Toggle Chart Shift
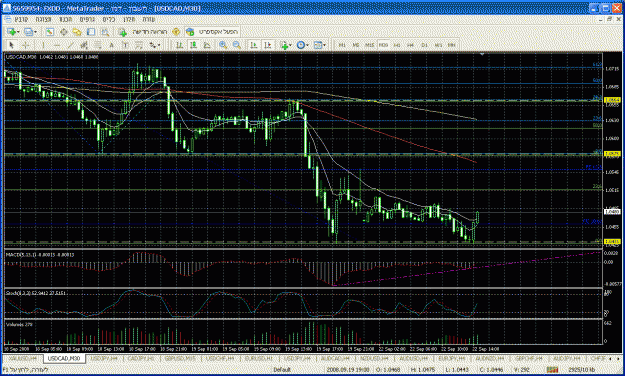Viewport: 625px width, 376px height. pos(267,45)
